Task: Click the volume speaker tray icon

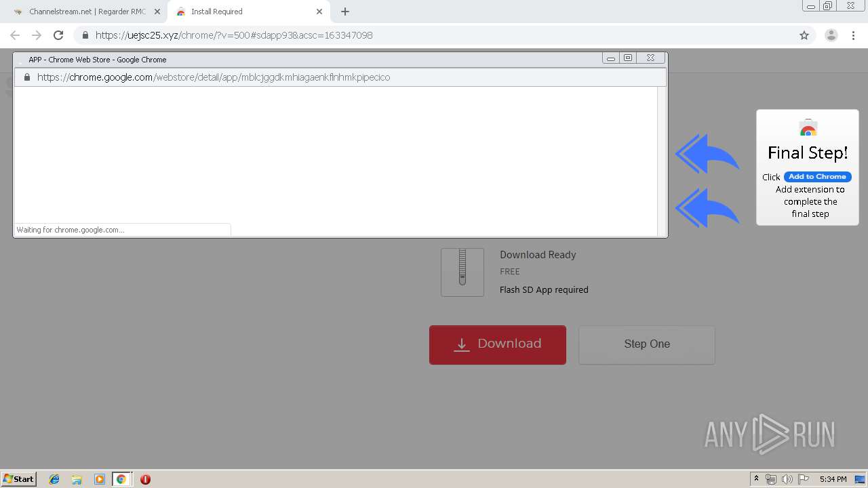Action: click(787, 479)
